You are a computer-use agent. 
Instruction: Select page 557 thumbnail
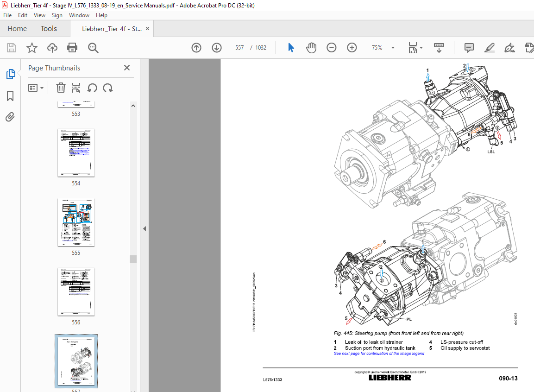(76, 361)
